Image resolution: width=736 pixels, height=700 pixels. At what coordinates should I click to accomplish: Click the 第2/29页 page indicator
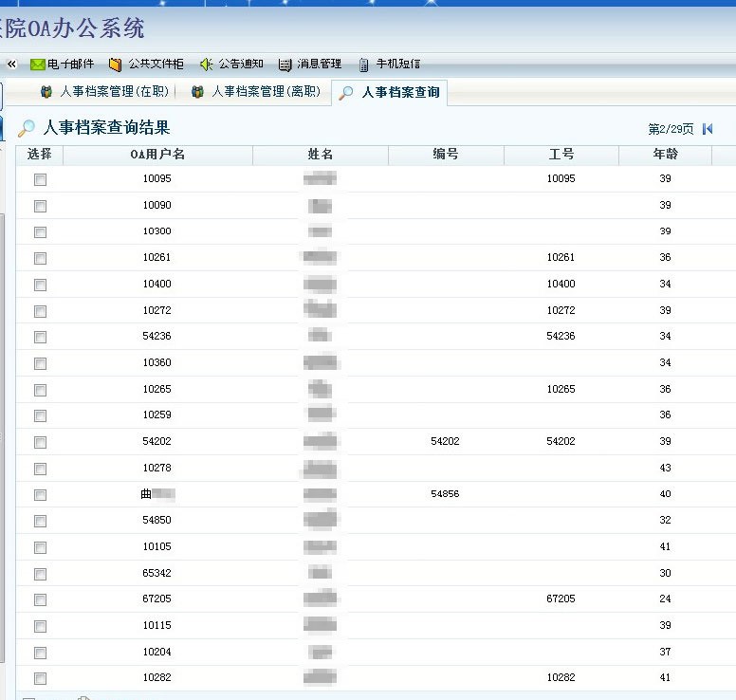click(671, 129)
